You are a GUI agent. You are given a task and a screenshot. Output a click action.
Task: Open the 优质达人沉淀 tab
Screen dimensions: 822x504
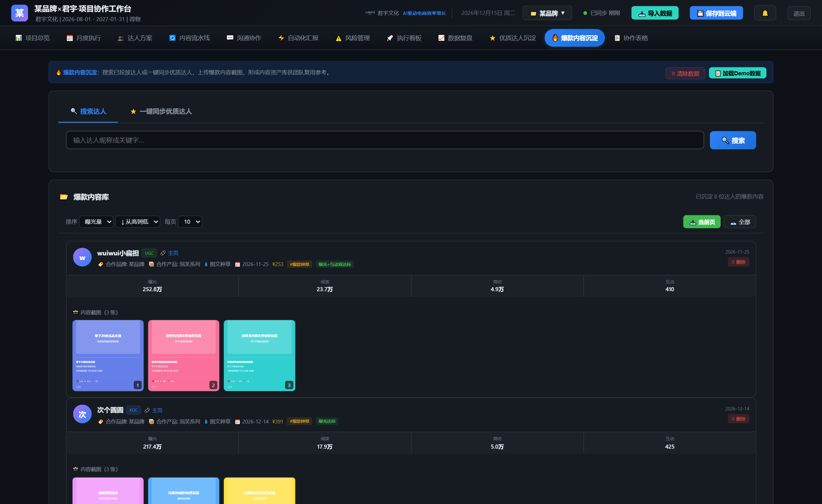pos(513,38)
